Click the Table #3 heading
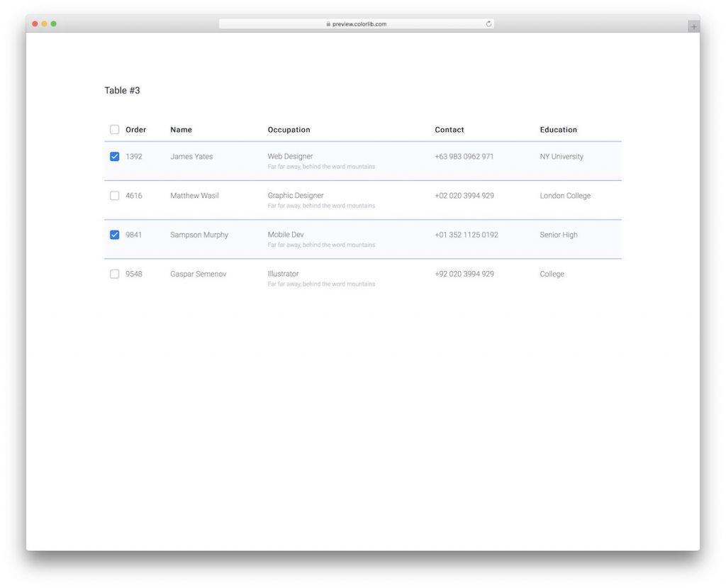 (122, 90)
